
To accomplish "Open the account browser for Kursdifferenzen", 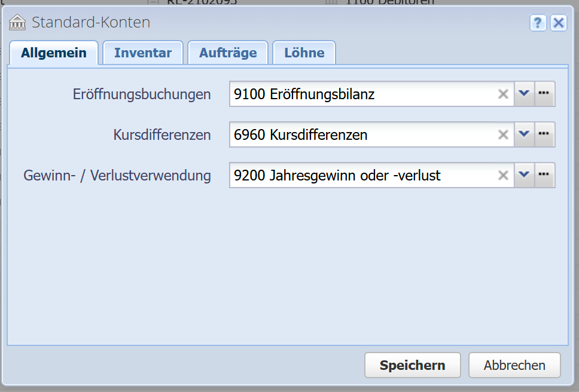I will click(x=544, y=134).
